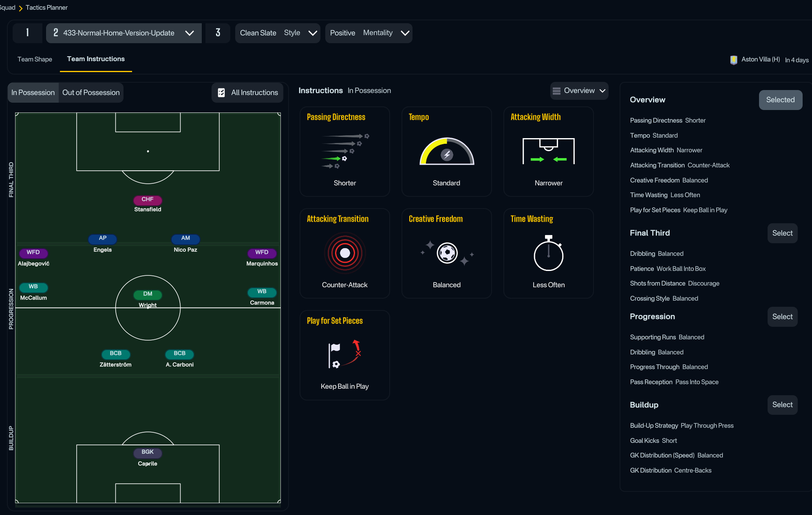The width and height of the screenshot is (812, 515).
Task: Toggle the All Instructions checkbox
Action: (x=221, y=93)
